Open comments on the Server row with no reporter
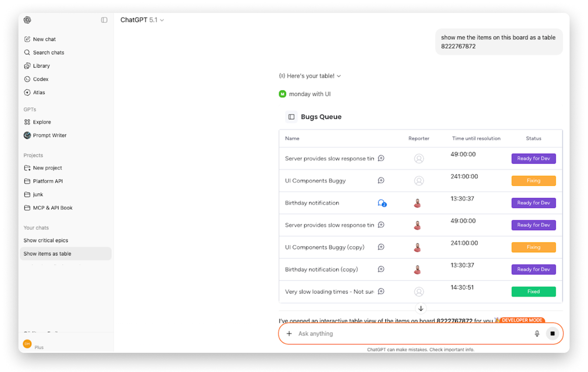 (381, 158)
